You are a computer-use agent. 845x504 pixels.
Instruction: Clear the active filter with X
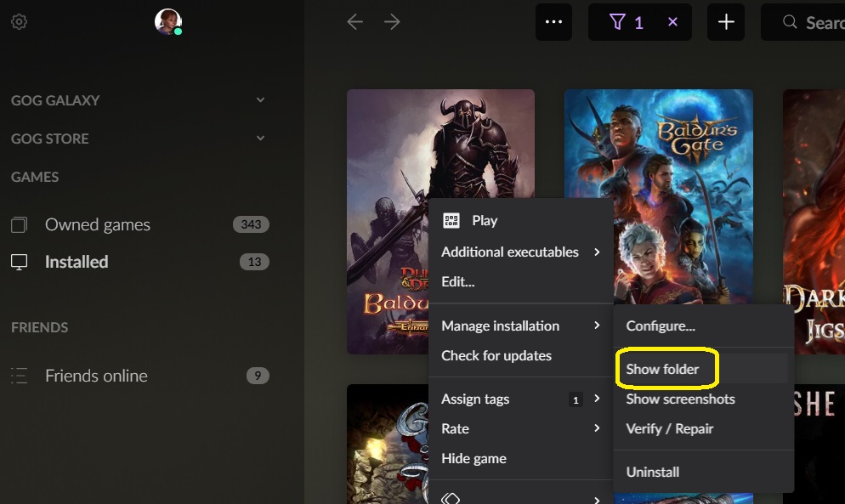672,22
